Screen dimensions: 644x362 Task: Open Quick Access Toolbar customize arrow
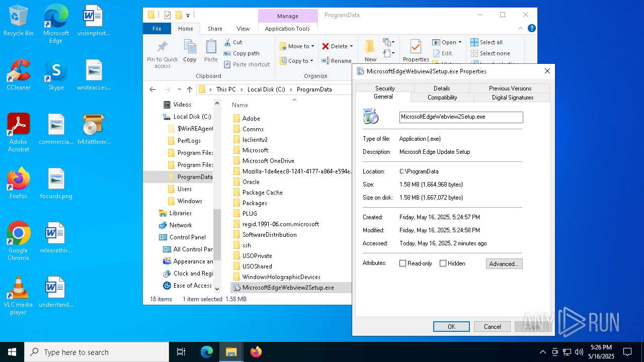click(188, 16)
